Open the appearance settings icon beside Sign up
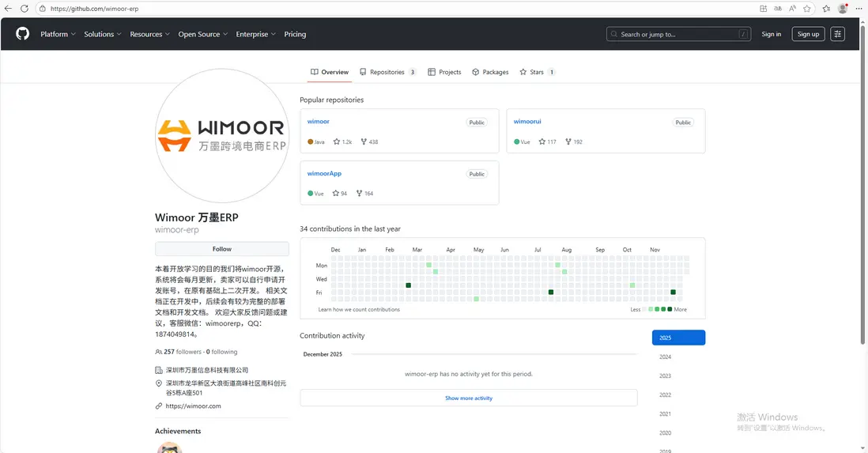 [x=837, y=34]
